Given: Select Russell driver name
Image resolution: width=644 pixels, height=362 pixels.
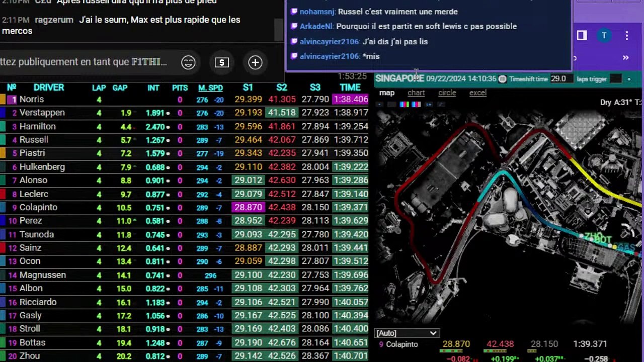Looking at the screenshot, I should tap(34, 140).
